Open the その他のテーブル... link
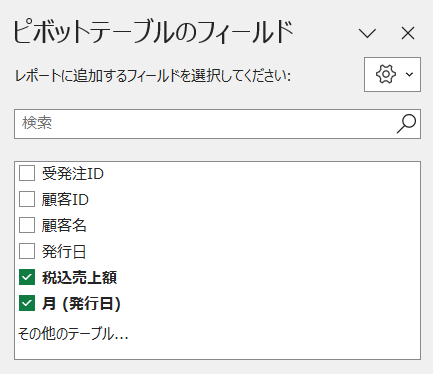 (x=73, y=333)
